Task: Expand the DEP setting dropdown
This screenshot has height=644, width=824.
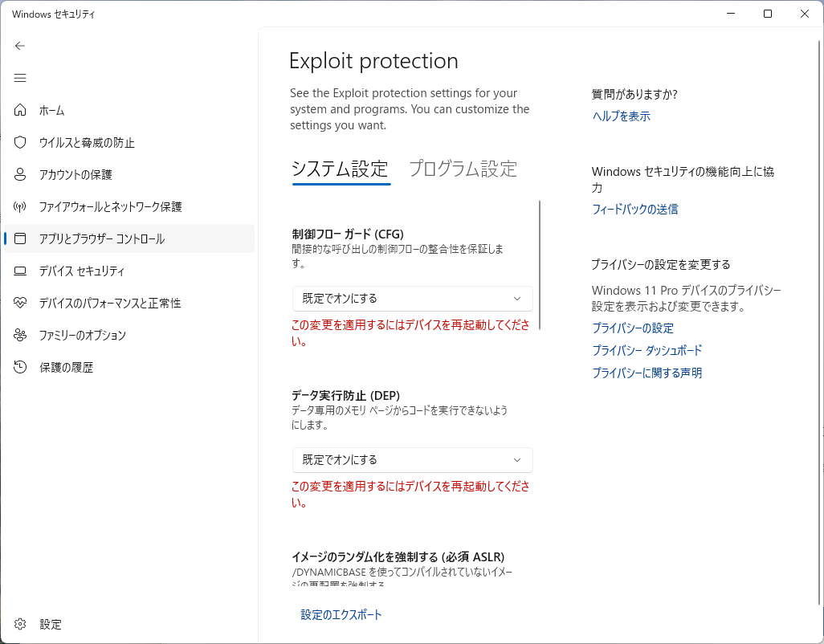Action: (x=412, y=459)
